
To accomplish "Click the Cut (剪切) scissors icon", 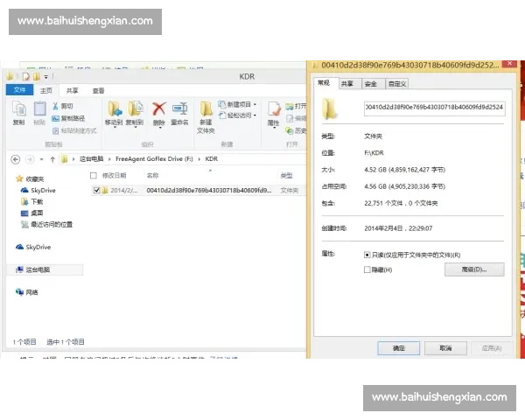I will [x=56, y=106].
